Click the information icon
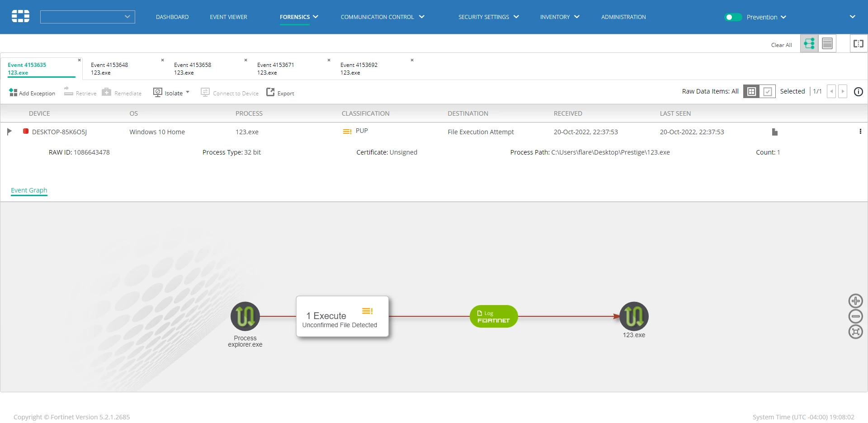This screenshot has height=423, width=868. pos(859,92)
